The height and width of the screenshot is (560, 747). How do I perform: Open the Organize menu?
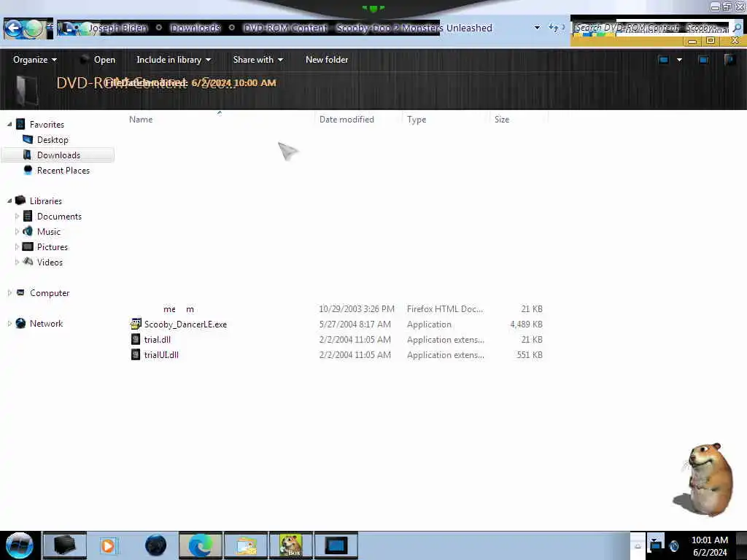[x=35, y=60]
